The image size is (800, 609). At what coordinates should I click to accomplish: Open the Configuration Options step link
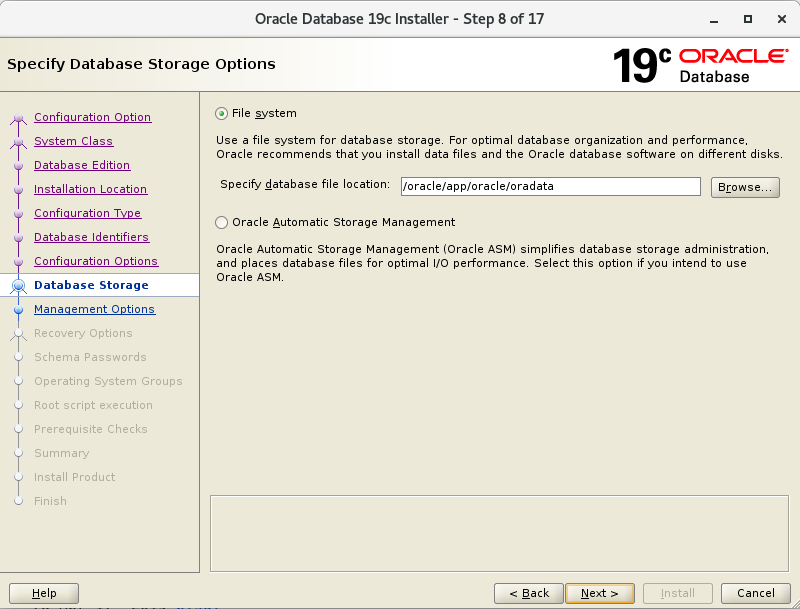pyautogui.click(x=96, y=261)
